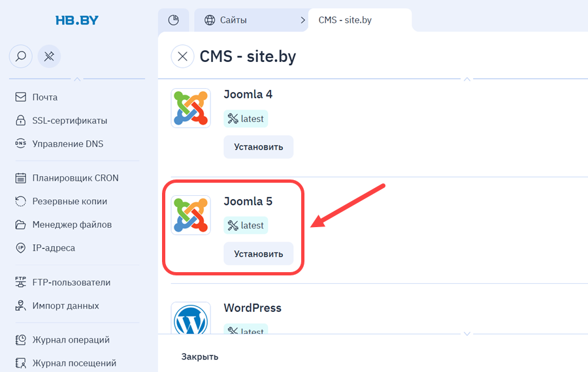This screenshot has height=372, width=588.
Task: Collapse the sidebar top chevron
Action: pyautogui.click(x=77, y=79)
